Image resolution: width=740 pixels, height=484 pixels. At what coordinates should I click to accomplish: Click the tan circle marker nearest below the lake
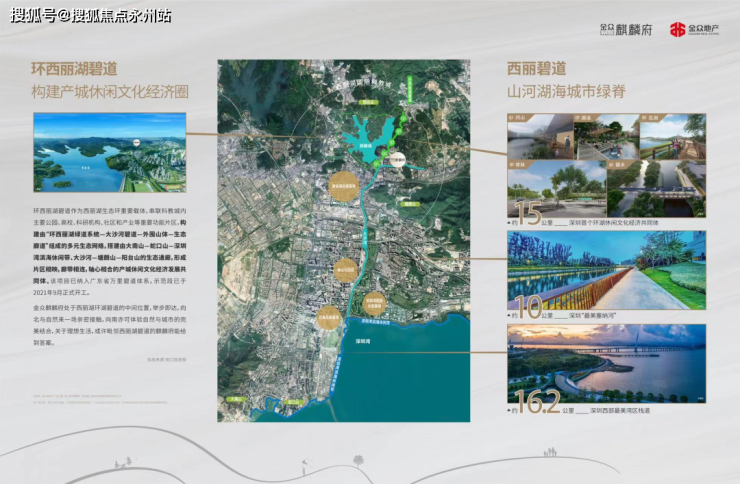point(345,185)
